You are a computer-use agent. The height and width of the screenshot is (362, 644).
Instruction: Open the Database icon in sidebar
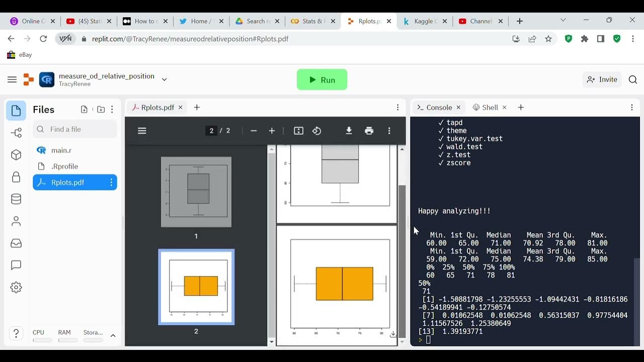click(16, 199)
